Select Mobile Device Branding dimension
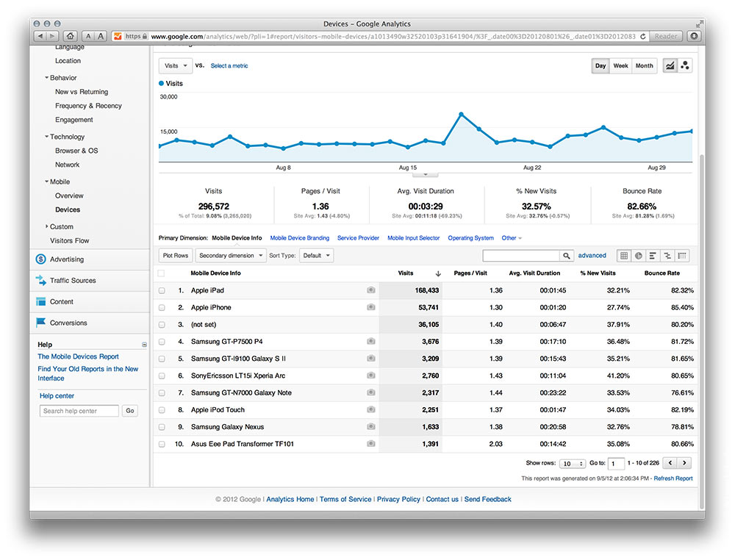735x560 pixels. 300,238
